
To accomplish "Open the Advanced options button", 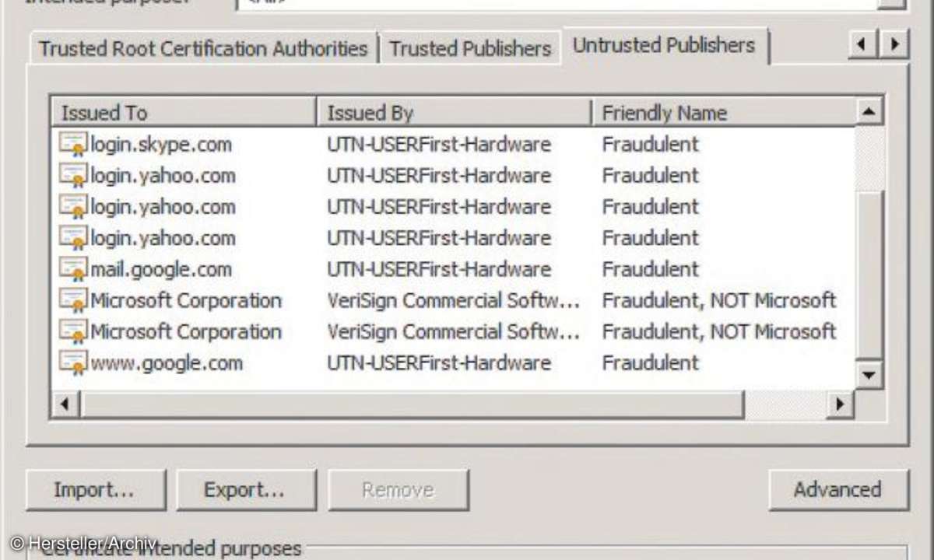I will pyautogui.click(x=838, y=490).
